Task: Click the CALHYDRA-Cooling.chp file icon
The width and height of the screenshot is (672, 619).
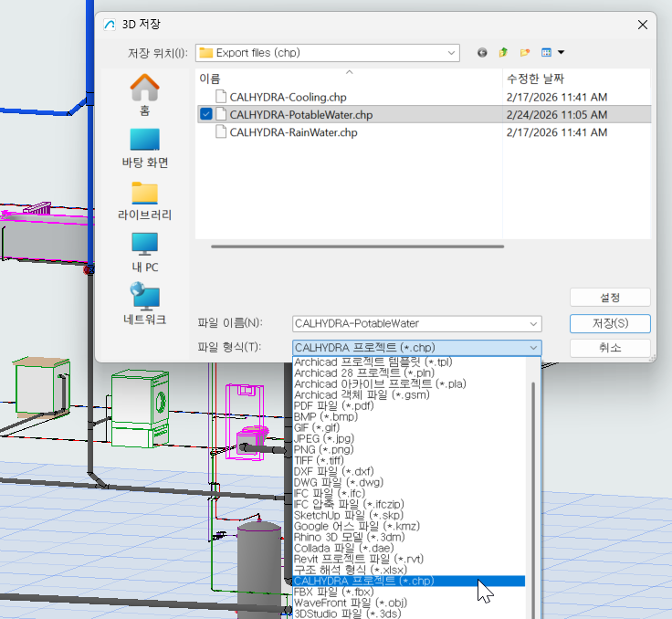Action: pyautogui.click(x=221, y=97)
